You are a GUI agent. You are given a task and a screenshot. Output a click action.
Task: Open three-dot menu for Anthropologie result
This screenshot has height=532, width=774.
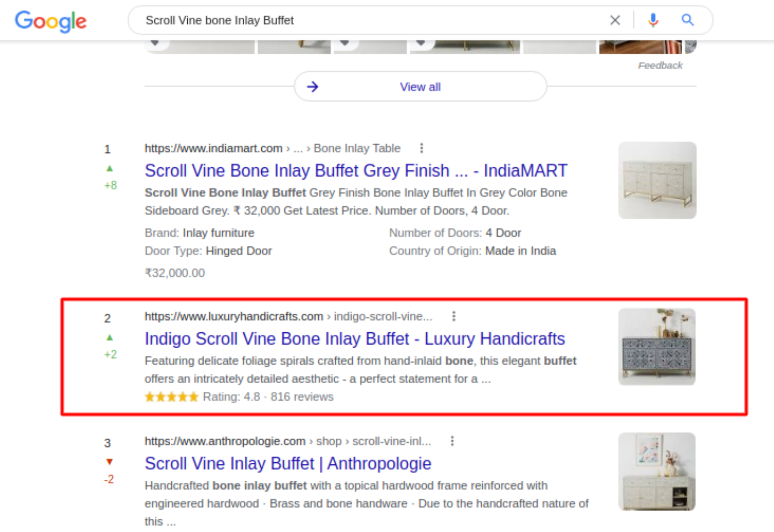(452, 441)
